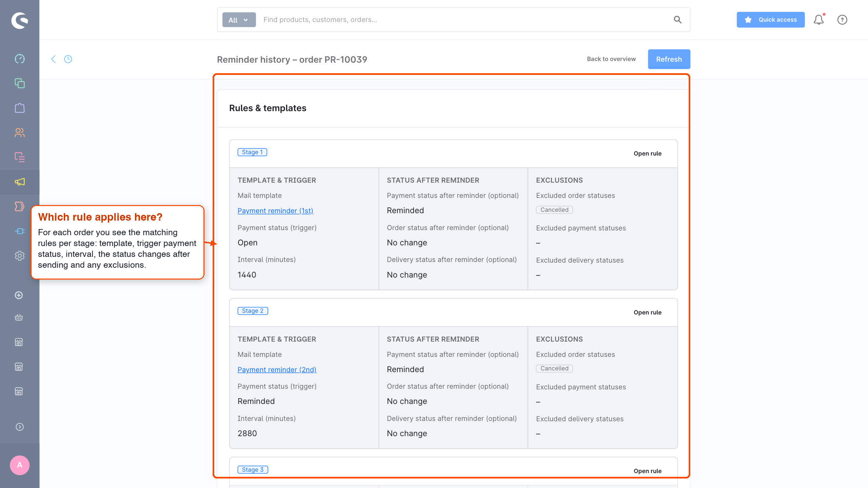868x488 pixels.
Task: Go back using the left chevron arrow
Action: pyautogui.click(x=53, y=59)
